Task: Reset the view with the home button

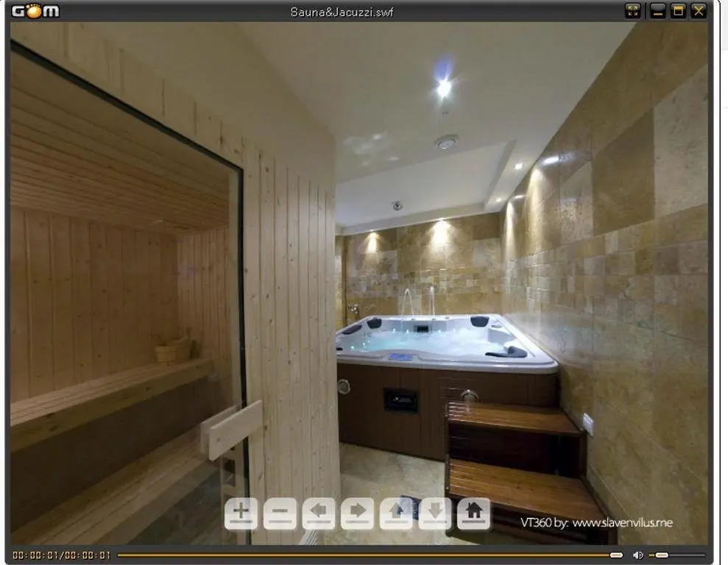Action: [473, 513]
